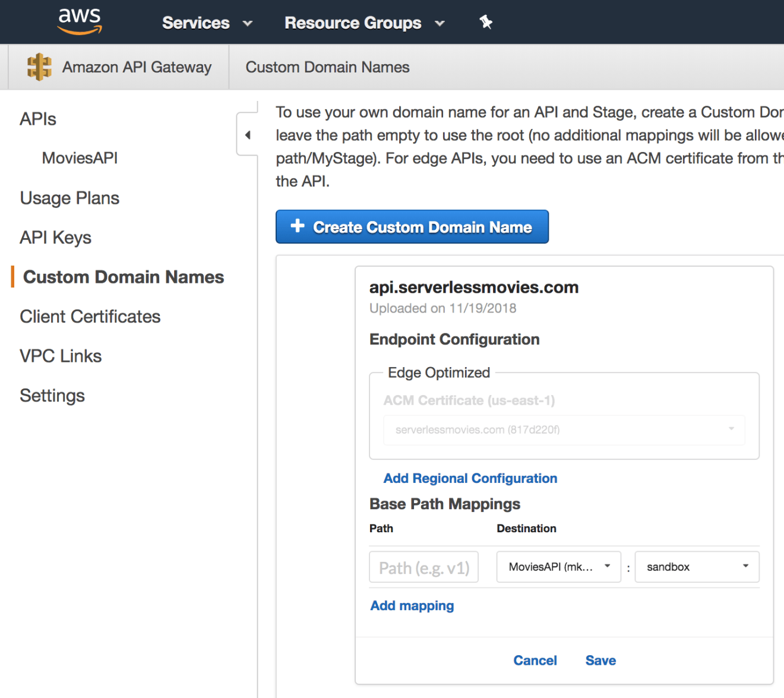Open the Resource Groups menu

pos(364,23)
